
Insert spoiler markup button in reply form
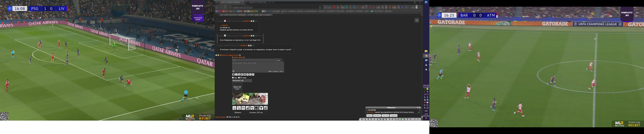point(245,74)
